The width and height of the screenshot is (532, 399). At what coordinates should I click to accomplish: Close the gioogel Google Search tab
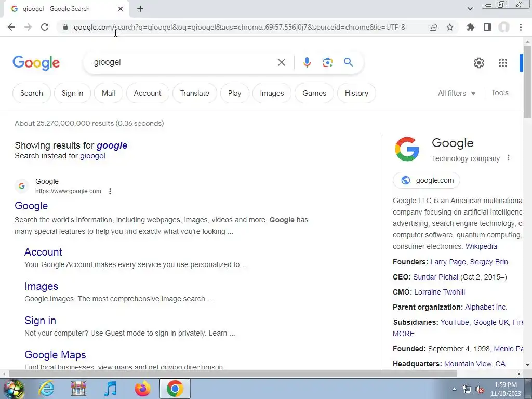[121, 9]
